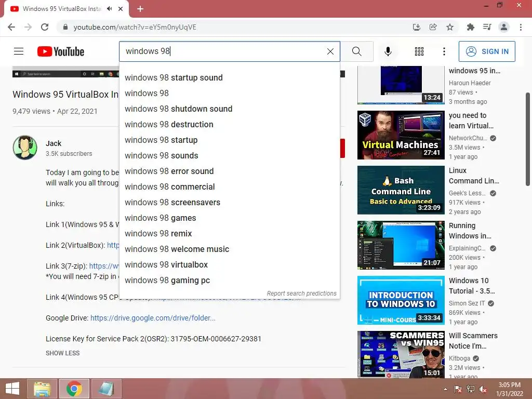Select suggestion windows 98 startup sound
The image size is (532, 399).
[x=229, y=78]
